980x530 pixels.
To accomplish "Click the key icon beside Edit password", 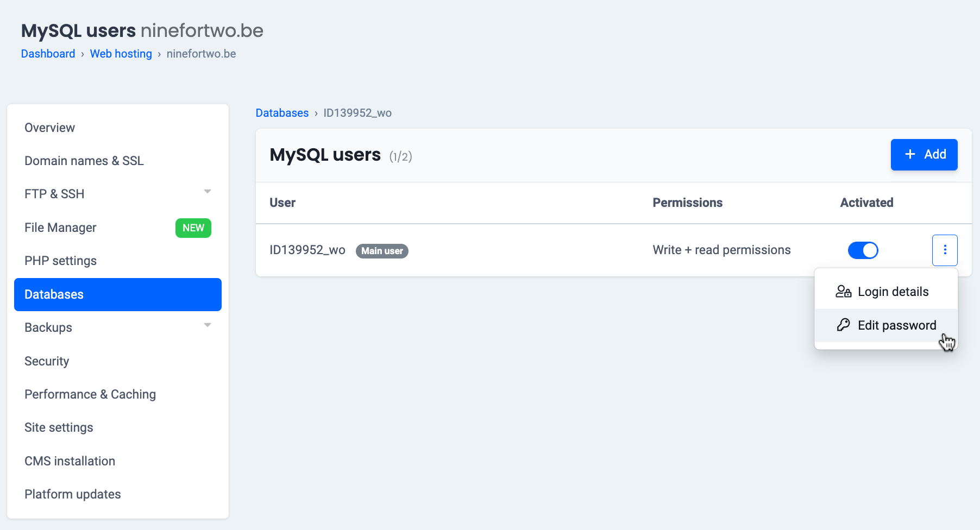I will tap(843, 325).
